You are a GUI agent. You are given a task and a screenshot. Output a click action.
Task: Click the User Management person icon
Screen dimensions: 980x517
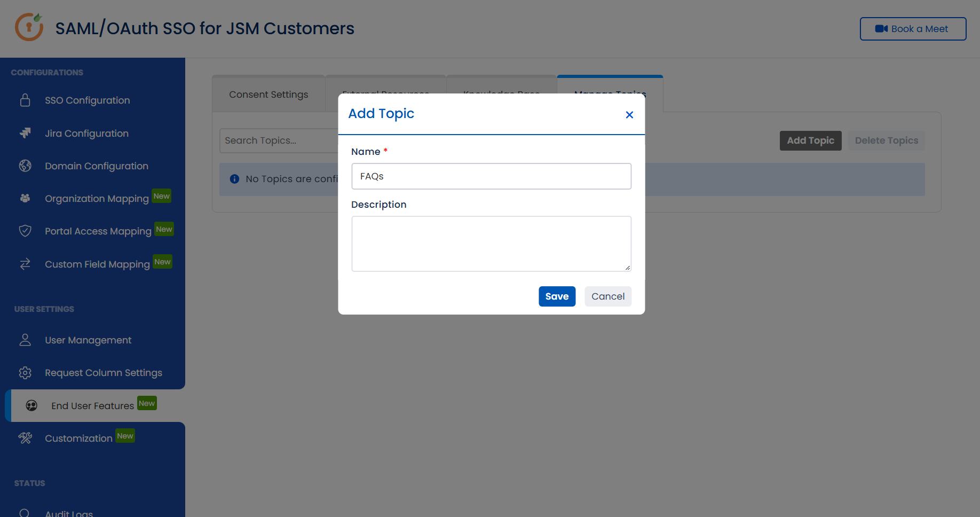tap(25, 340)
